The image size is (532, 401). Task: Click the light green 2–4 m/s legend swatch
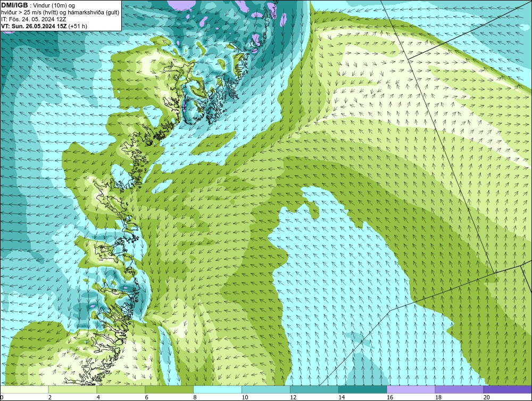pyautogui.click(x=72, y=389)
